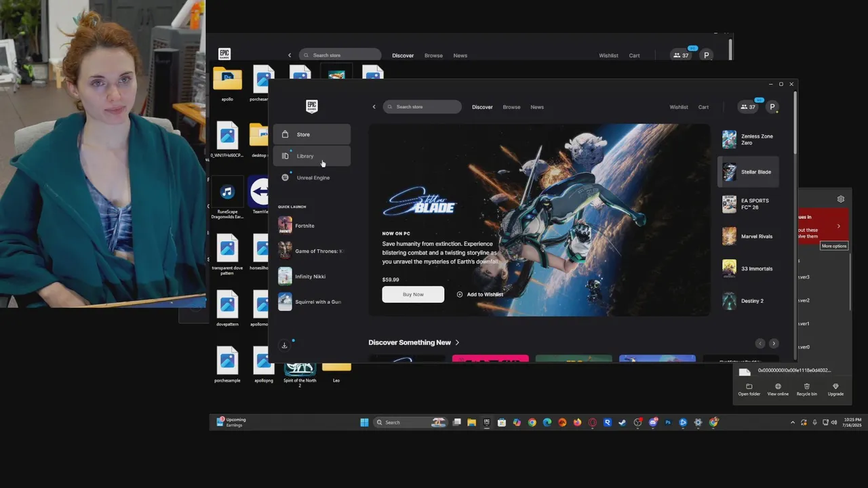The width and height of the screenshot is (868, 488).
Task: Select RuneScape Dragonwilds desktop shortcut
Action: 227,197
